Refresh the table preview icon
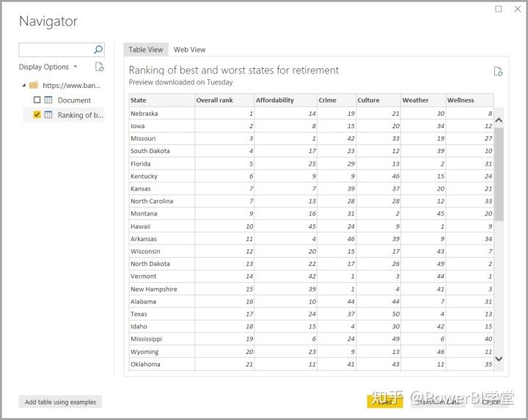 coord(498,71)
